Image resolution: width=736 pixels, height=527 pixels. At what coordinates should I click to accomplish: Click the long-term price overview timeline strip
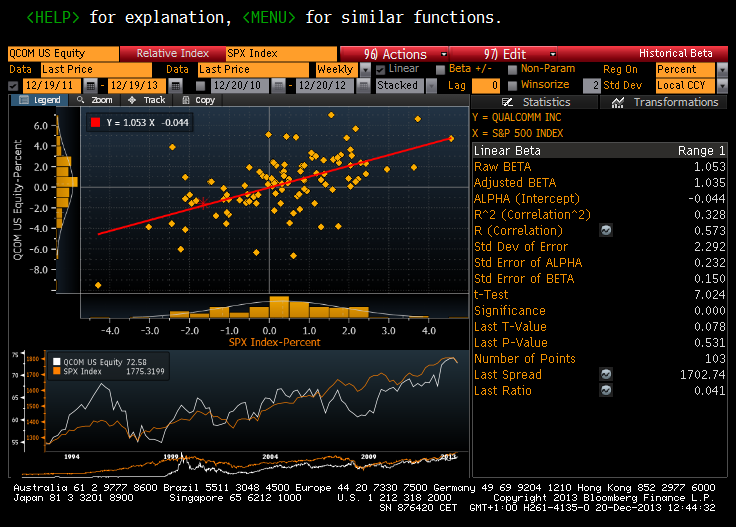coord(239,465)
